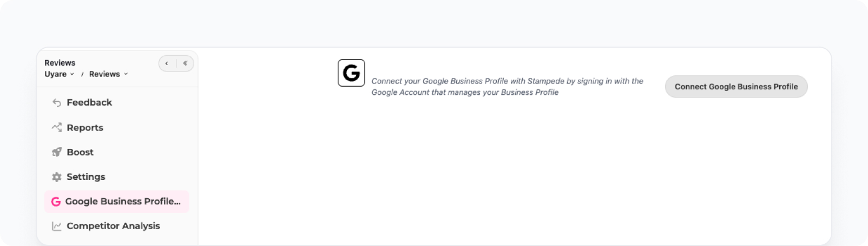The width and height of the screenshot is (868, 246).
Task: Expand the Uyare dropdown arrow
Action: tap(72, 74)
